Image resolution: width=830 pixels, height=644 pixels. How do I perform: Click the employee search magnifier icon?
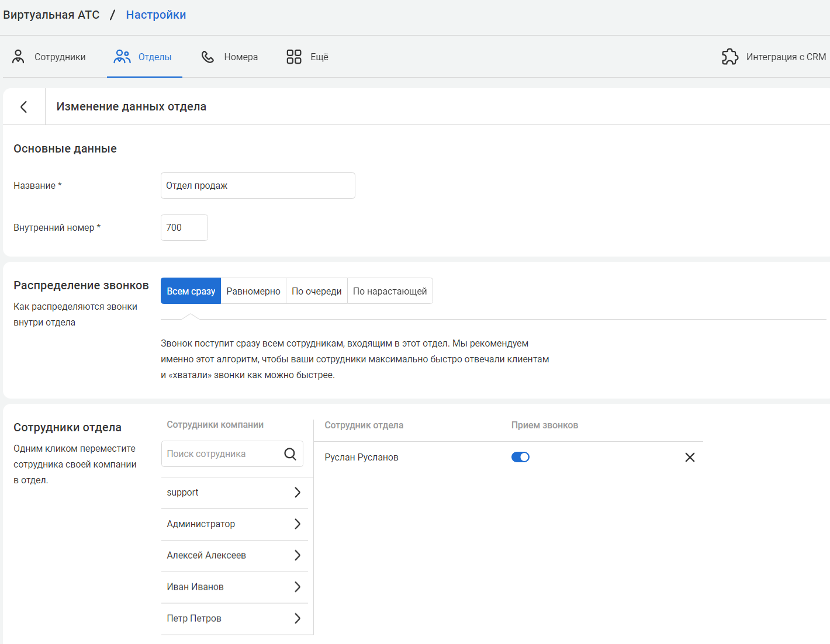[290, 454]
